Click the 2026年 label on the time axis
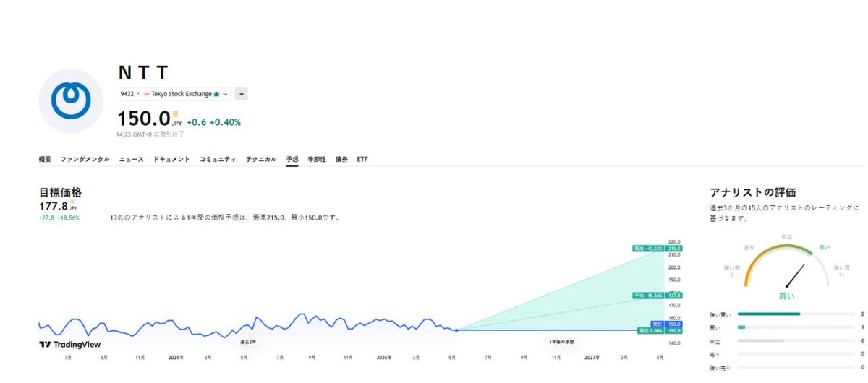This screenshot has height=383, width=868. coord(384,357)
